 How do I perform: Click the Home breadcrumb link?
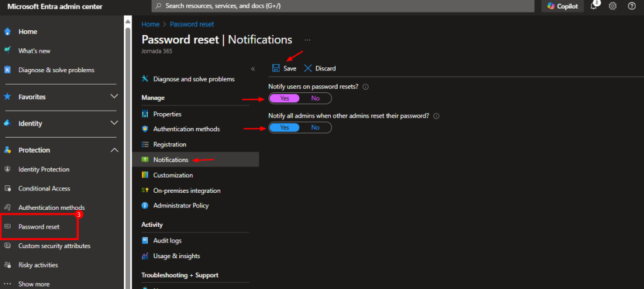(150, 24)
